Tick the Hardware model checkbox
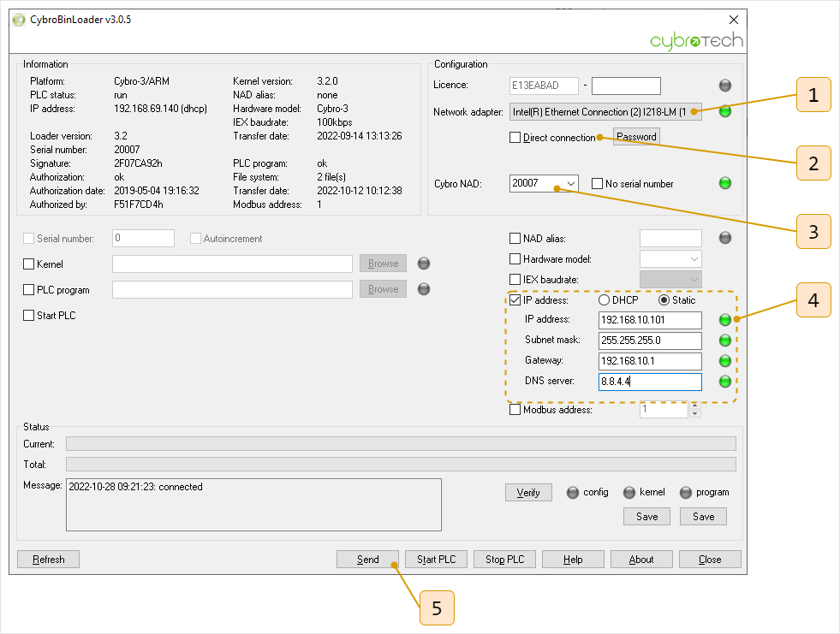The width and height of the screenshot is (840, 634). point(515,259)
